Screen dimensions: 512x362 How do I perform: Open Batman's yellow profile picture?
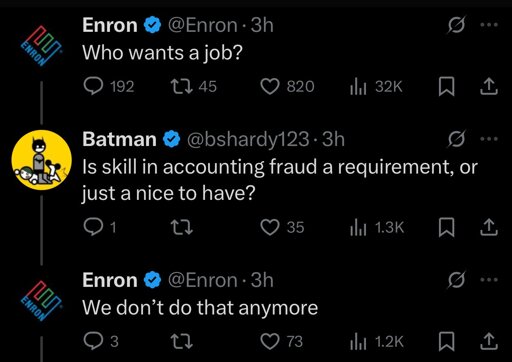pyautogui.click(x=42, y=160)
